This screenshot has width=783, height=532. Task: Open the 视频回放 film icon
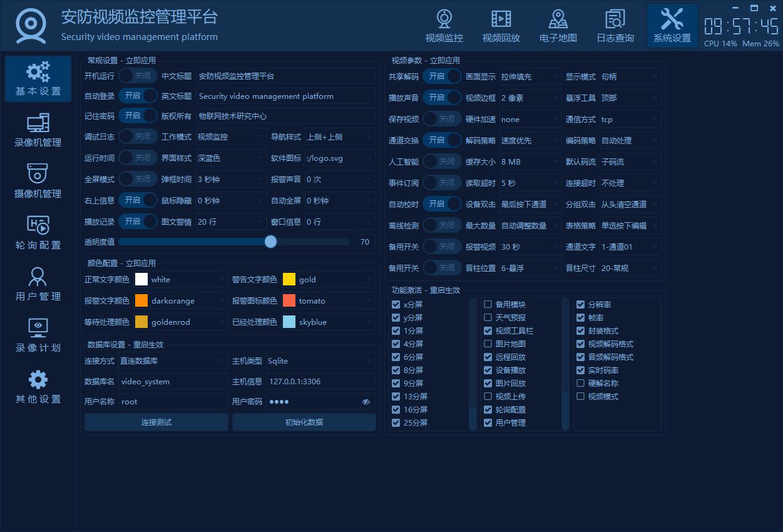click(x=501, y=19)
